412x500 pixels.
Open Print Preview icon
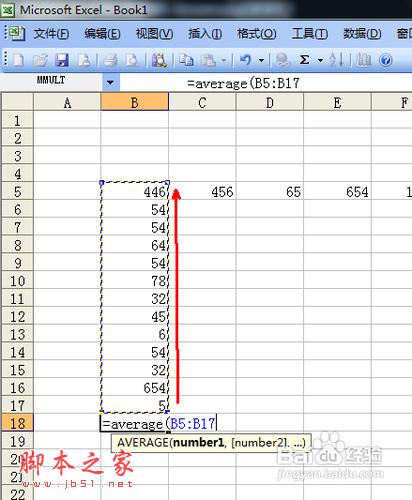132,60
